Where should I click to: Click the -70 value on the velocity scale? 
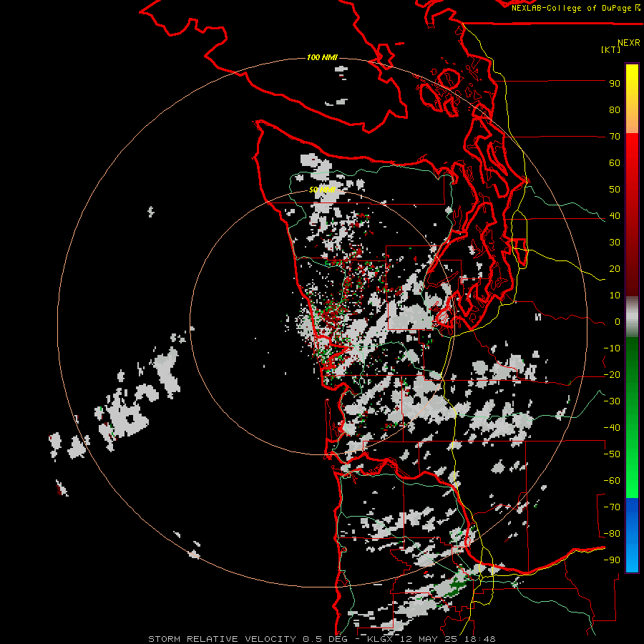coord(612,507)
